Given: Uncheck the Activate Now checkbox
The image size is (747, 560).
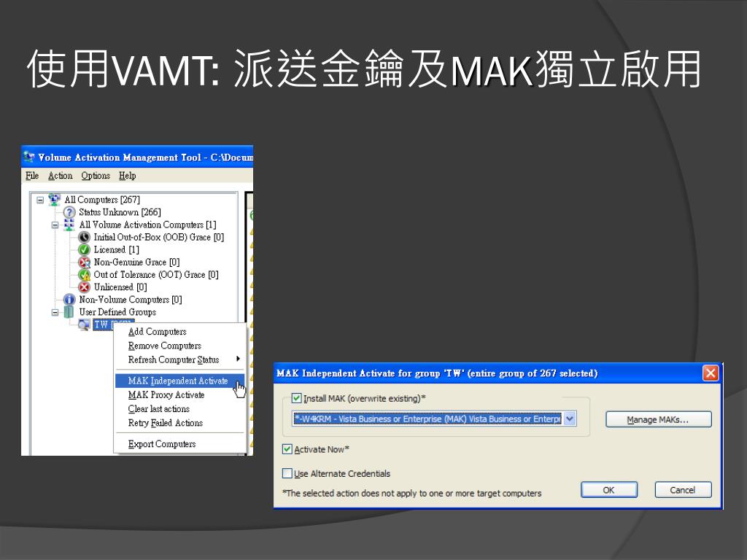Looking at the screenshot, I should tap(287, 449).
